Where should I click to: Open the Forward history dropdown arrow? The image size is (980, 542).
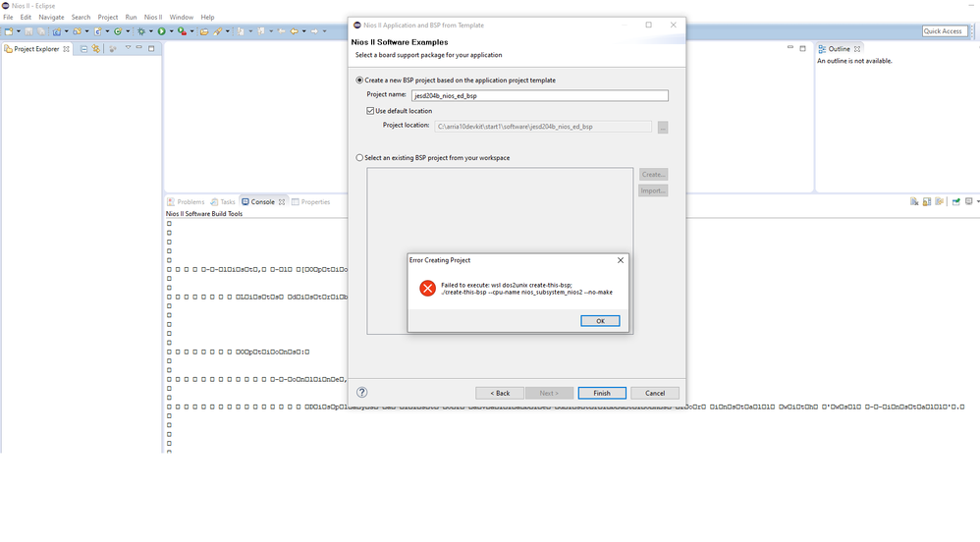pos(324,31)
